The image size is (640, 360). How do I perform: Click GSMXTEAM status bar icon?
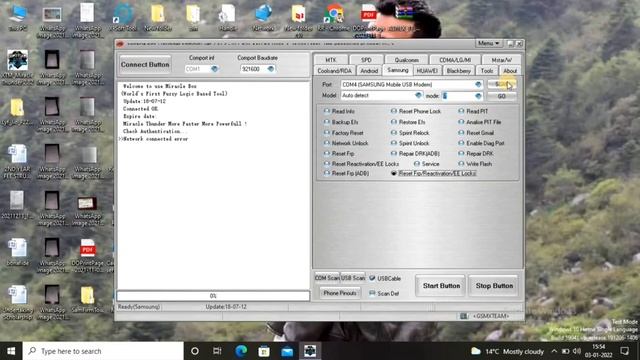[x=464, y=316]
